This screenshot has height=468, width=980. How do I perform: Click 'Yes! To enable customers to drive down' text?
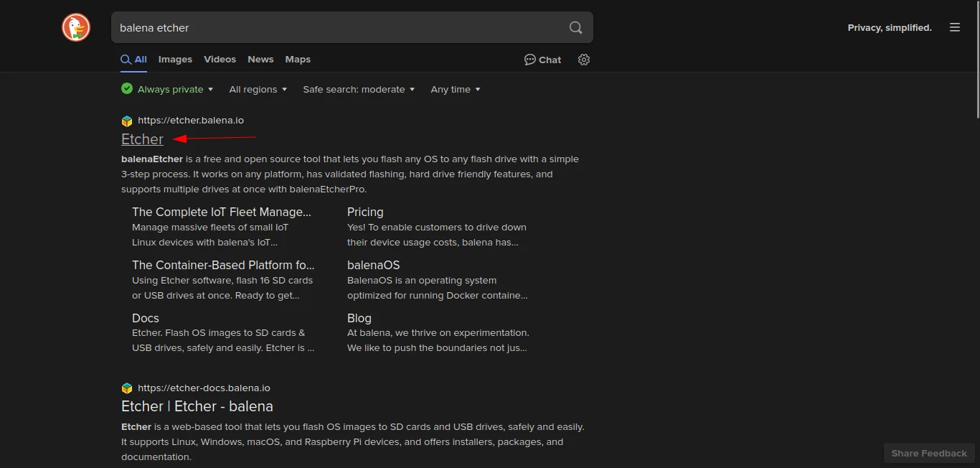[437, 228]
